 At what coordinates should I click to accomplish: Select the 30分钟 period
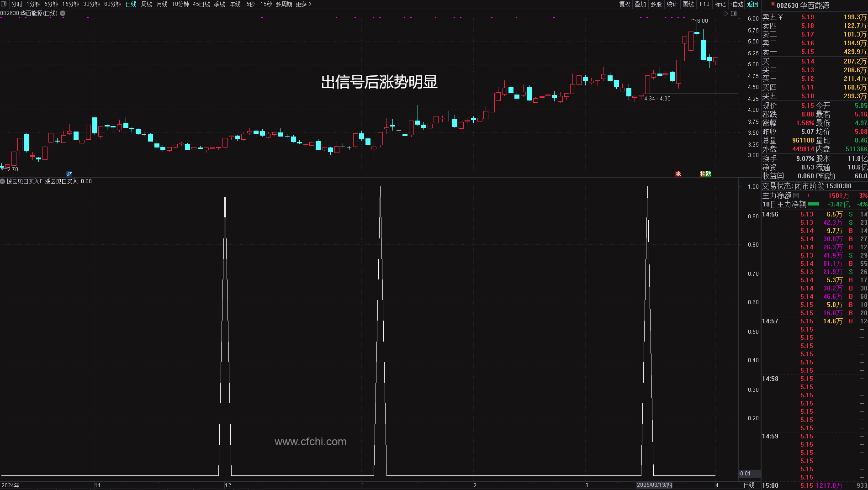pyautogui.click(x=92, y=4)
